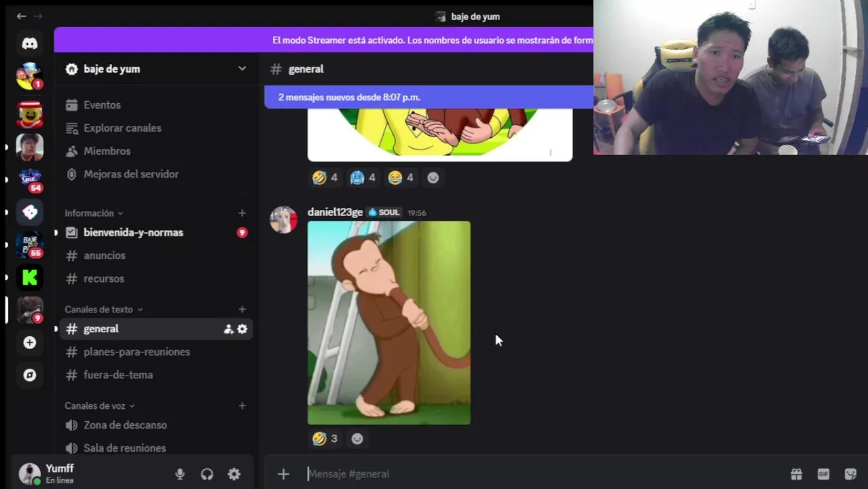Open the yellow character server icon
This screenshot has width=868, height=489.
(29, 114)
